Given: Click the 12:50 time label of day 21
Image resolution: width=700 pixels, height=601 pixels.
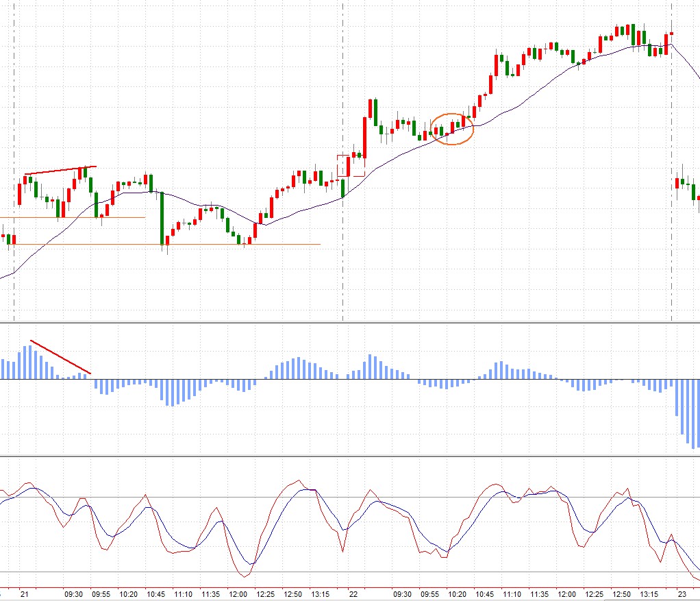Looking at the screenshot, I should tap(293, 594).
